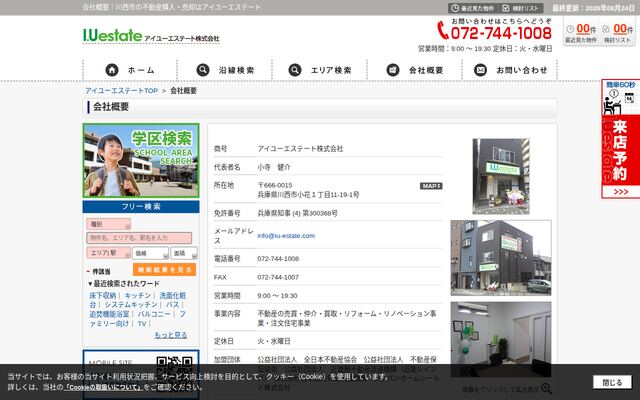Click the icon beside 会社概要 in the nav bar
Screen dimensions: 640x400
point(393,70)
